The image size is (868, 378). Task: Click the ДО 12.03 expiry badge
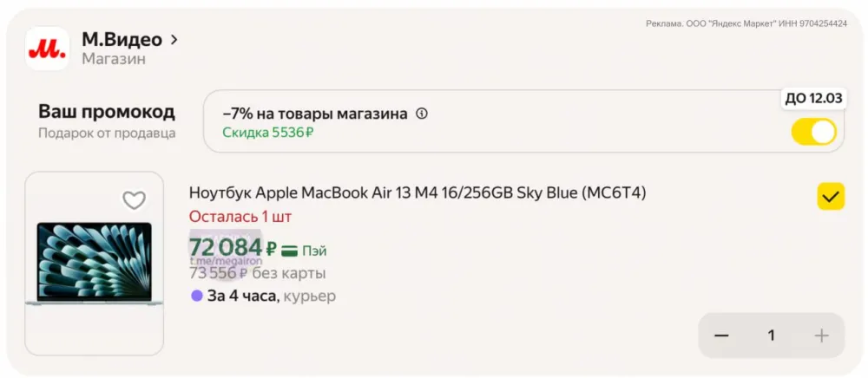(x=813, y=98)
